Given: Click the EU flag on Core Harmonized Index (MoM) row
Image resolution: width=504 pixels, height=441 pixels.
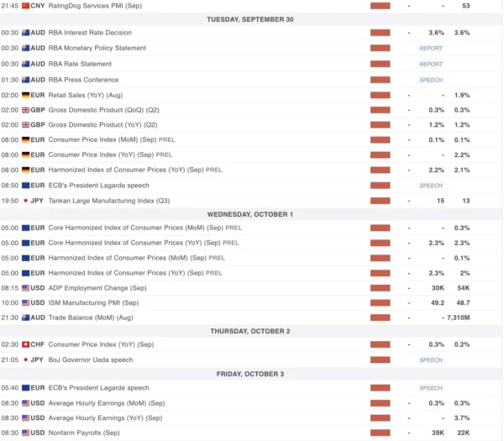Looking at the screenshot, I should 25,228.
